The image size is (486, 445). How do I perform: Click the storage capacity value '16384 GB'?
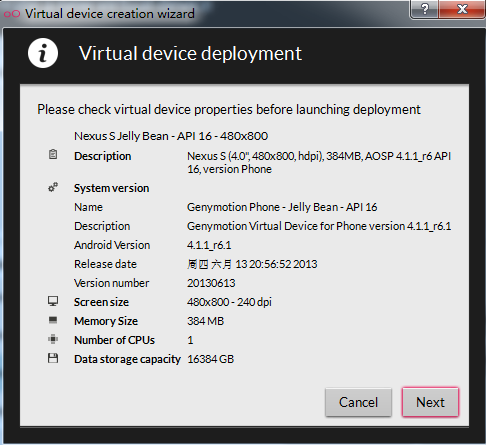pos(210,359)
